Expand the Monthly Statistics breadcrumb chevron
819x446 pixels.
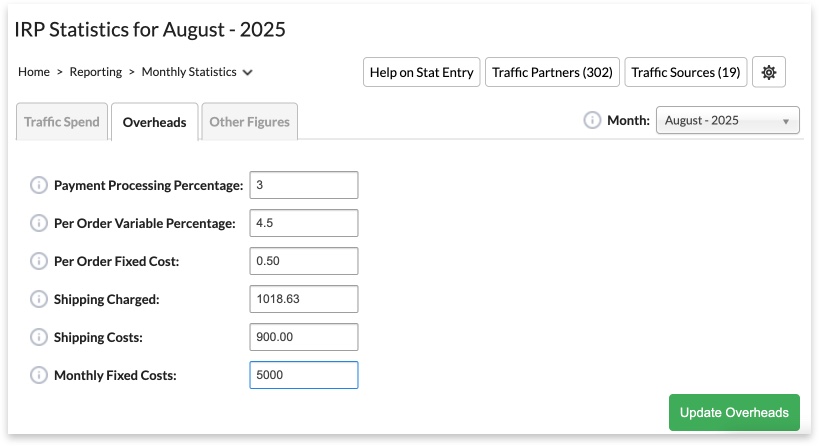click(248, 72)
